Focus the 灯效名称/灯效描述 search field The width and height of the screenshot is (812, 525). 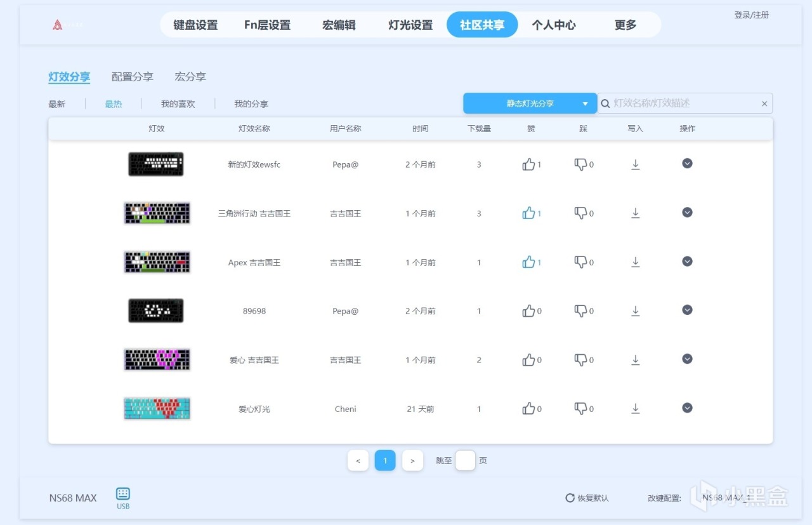coord(685,103)
